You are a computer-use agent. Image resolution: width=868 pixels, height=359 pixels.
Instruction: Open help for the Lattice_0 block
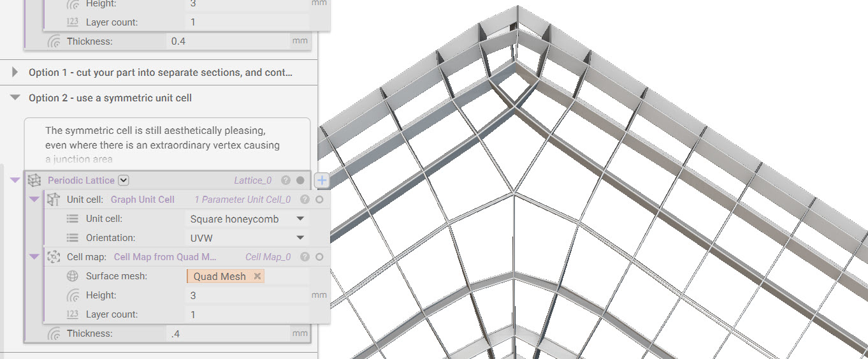click(x=286, y=180)
